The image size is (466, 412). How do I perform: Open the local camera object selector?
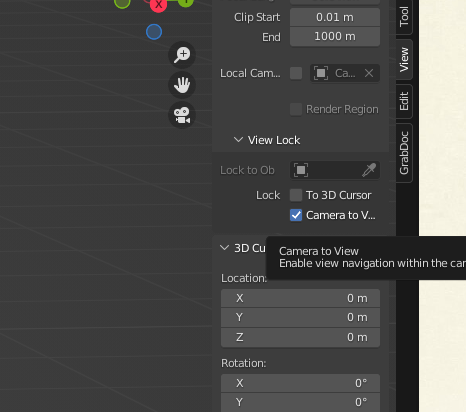[336, 73]
